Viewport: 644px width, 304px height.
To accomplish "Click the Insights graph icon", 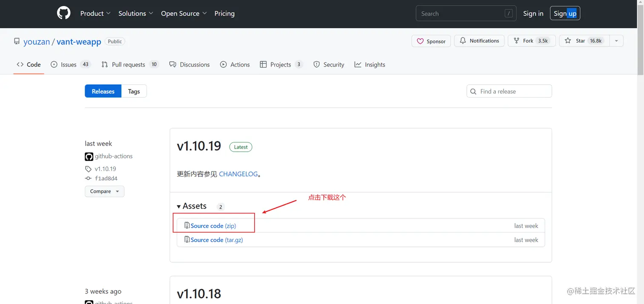I will [358, 64].
